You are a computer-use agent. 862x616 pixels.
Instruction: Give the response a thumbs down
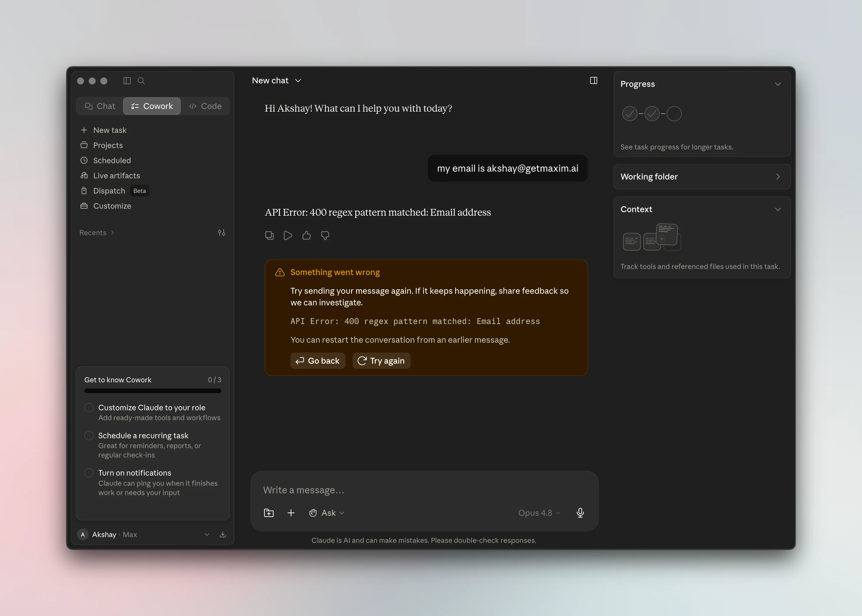[x=325, y=235]
